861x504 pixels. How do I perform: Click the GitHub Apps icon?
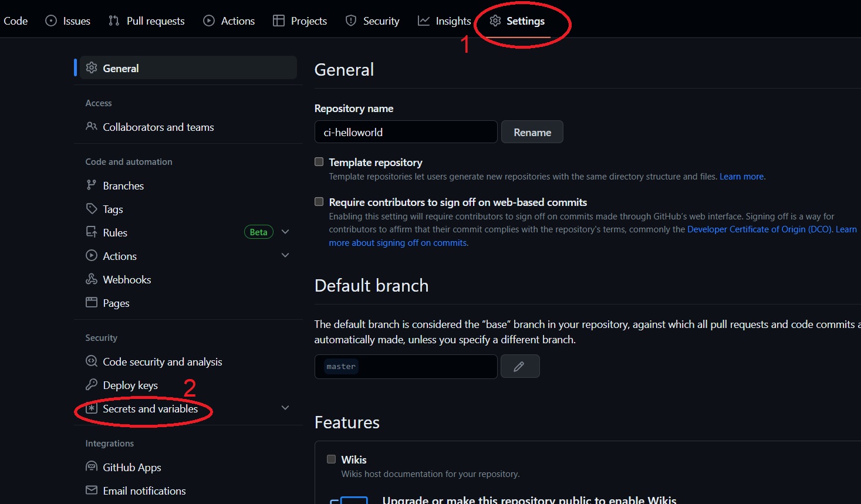tap(92, 467)
